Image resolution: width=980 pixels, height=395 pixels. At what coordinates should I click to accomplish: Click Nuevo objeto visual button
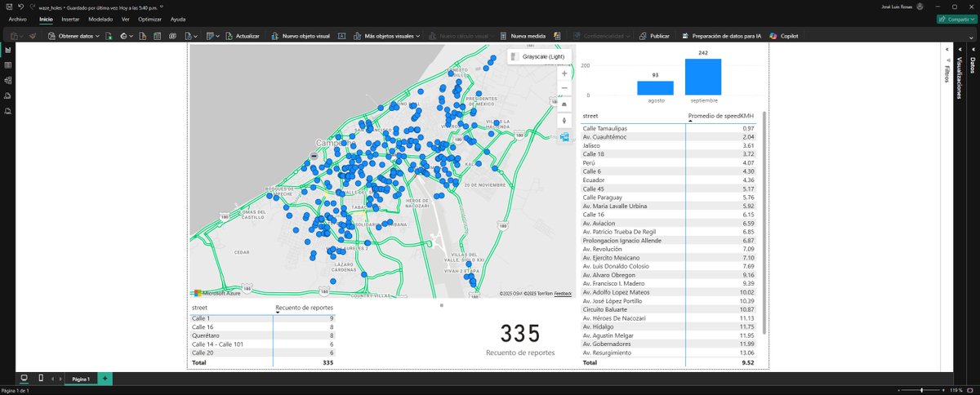click(301, 36)
